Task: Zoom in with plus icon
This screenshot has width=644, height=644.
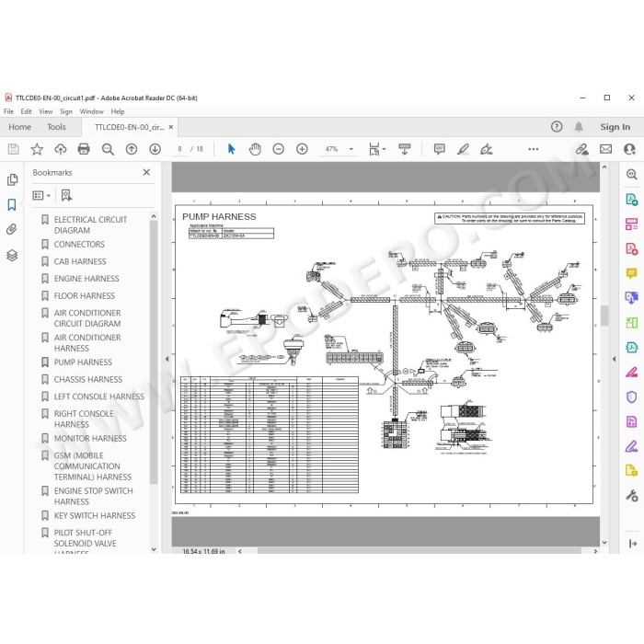Action: pos(302,149)
